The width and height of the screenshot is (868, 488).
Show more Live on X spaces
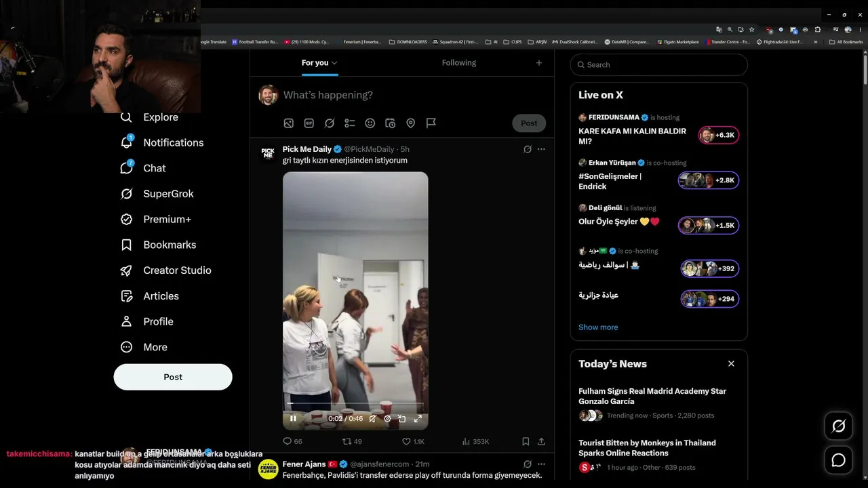[598, 327]
